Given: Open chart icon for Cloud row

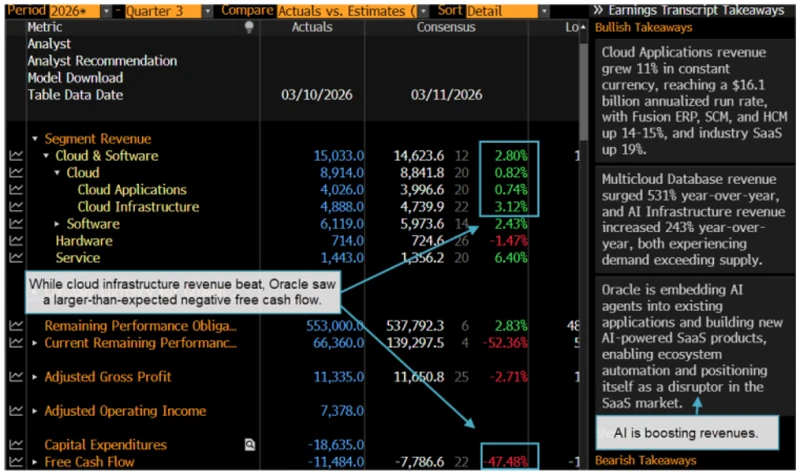Looking at the screenshot, I should click(16, 172).
